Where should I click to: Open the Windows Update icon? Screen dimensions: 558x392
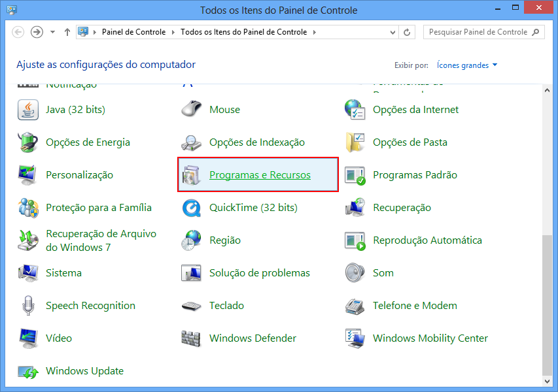pyautogui.click(x=28, y=372)
